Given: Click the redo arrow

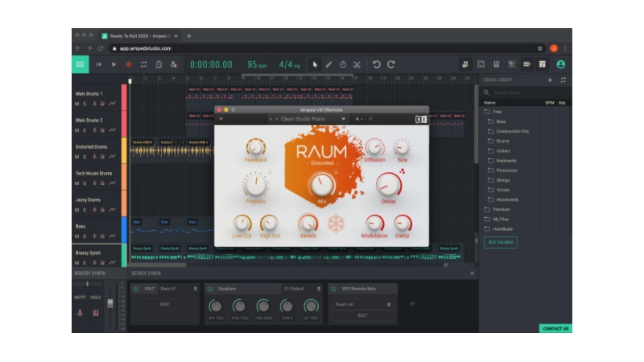Looking at the screenshot, I should tap(391, 64).
